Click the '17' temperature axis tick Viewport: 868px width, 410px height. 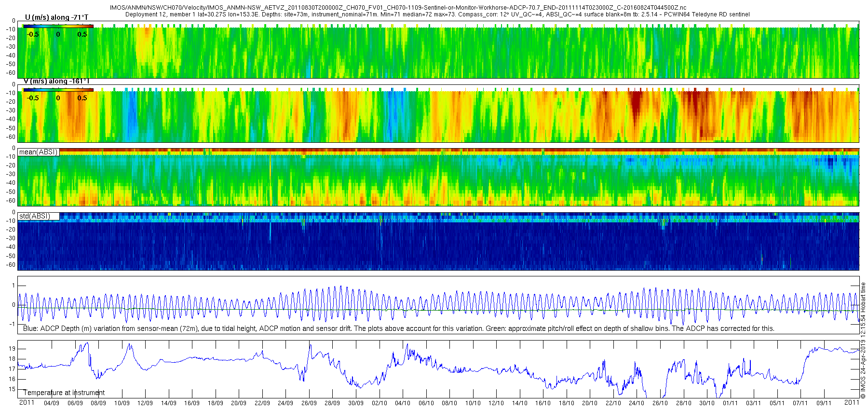tap(12, 369)
